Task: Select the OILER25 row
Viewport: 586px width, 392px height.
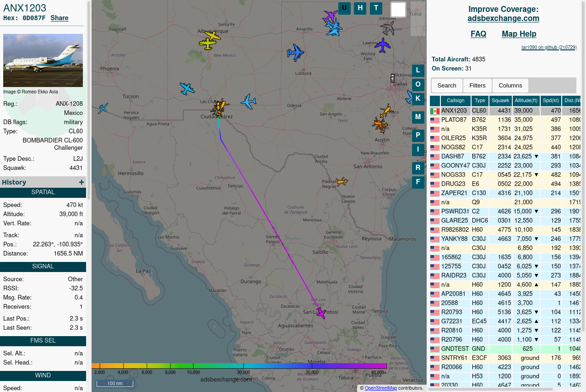Action: tap(505, 138)
